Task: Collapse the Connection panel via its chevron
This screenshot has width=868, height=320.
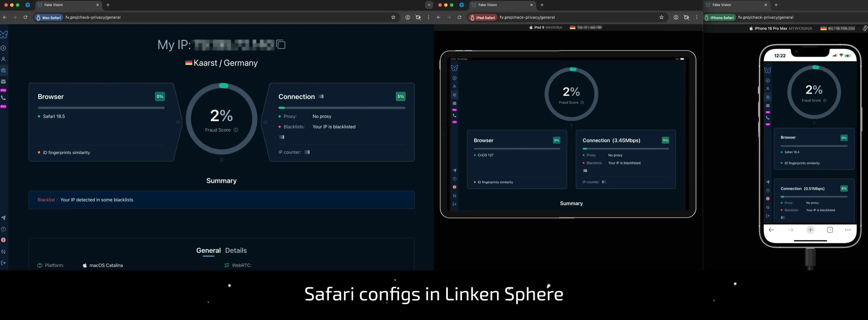Action: coord(266,122)
